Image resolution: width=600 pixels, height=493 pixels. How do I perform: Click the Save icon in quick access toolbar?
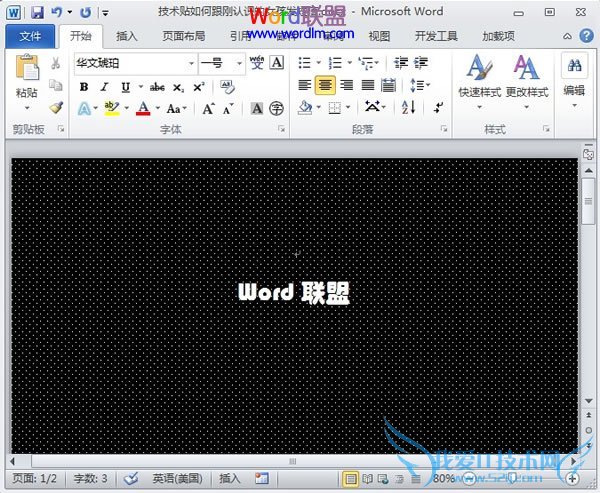(38, 13)
